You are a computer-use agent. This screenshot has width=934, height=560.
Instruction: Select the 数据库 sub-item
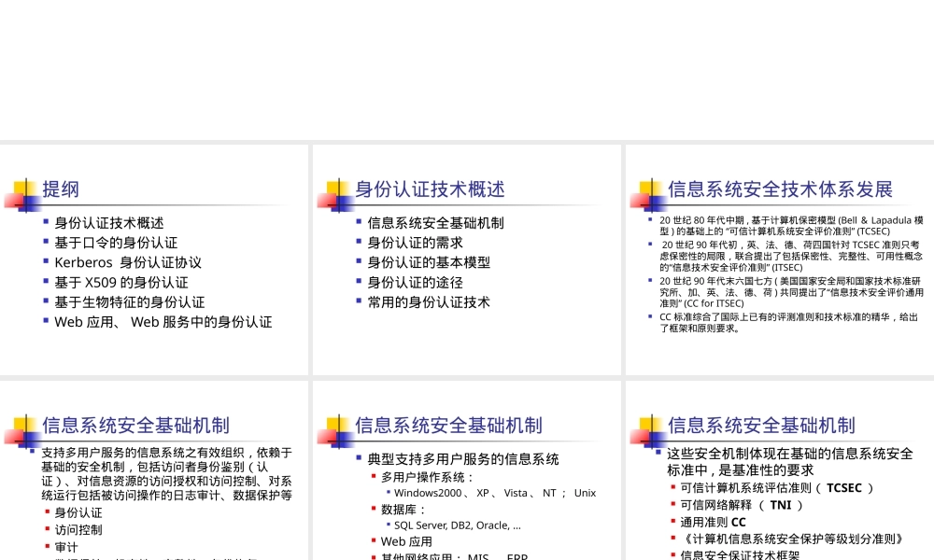click(x=403, y=510)
